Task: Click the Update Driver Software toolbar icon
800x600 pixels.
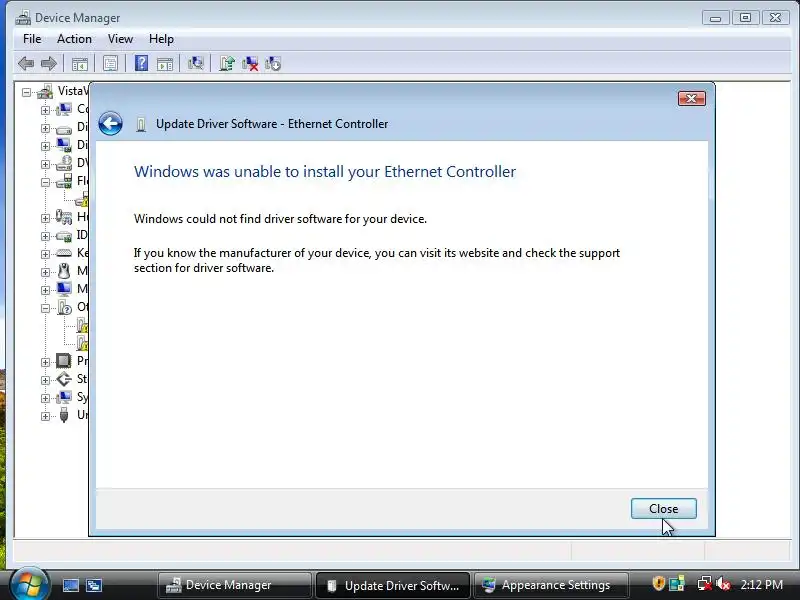Action: 227,63
